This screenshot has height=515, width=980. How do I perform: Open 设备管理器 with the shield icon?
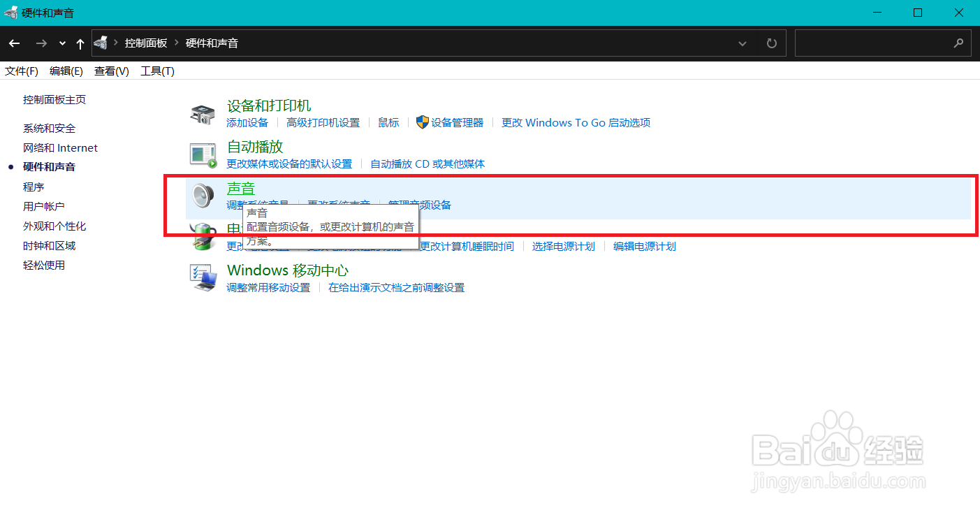[x=423, y=122]
